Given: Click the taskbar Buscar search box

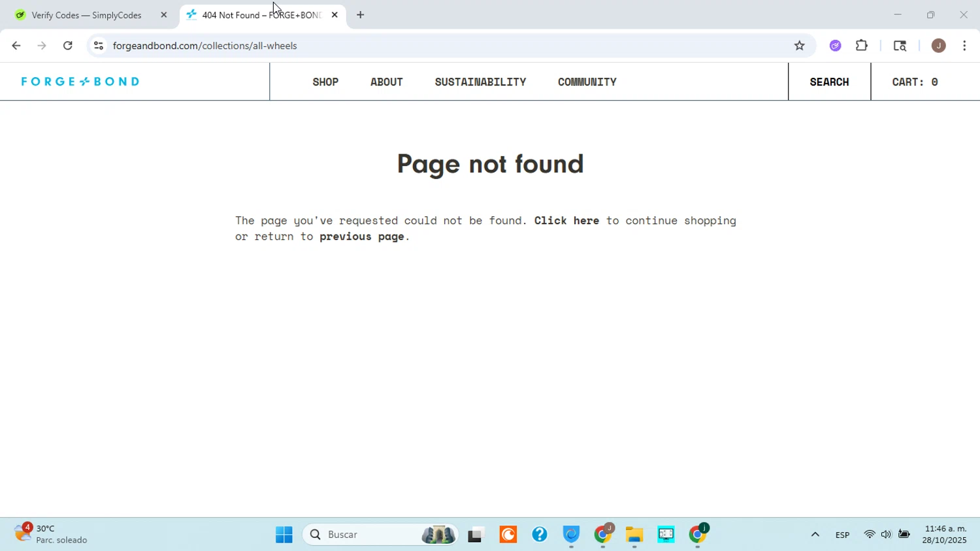Looking at the screenshot, I should pos(380,535).
